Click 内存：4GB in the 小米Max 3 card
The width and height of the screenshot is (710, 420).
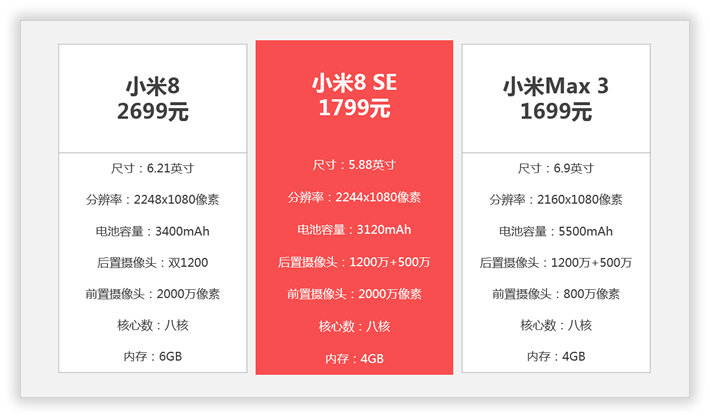click(556, 357)
